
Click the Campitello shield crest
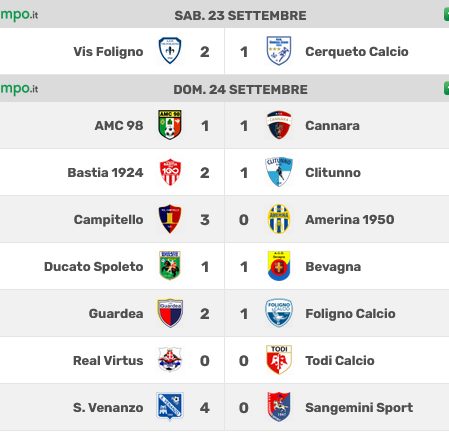(x=170, y=219)
